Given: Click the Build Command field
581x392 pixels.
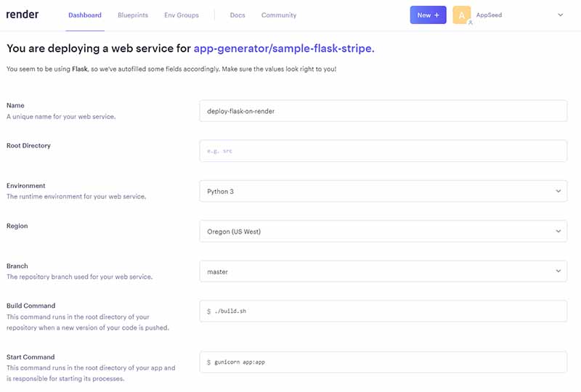Looking at the screenshot, I should click(383, 311).
